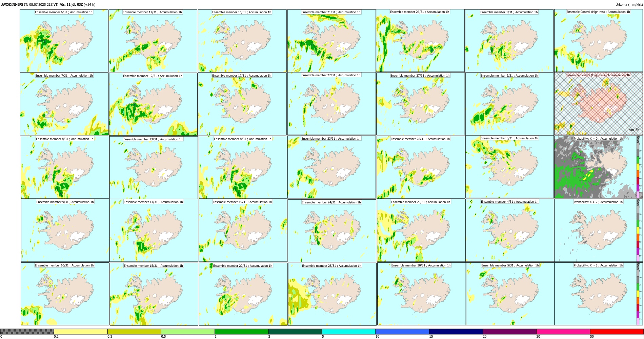Select the Ensemble member 17/31 map

pos(242,104)
